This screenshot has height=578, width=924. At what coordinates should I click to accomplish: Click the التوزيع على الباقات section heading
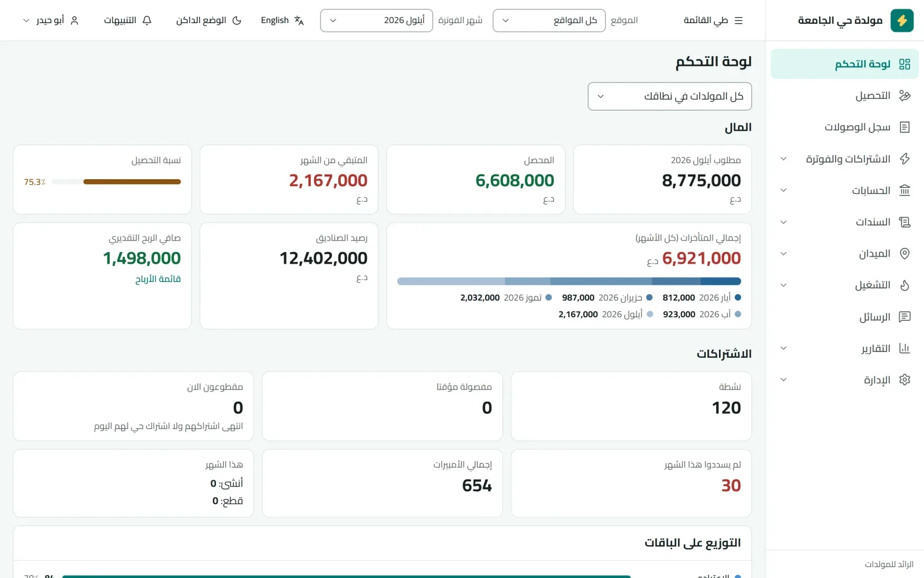click(x=692, y=543)
